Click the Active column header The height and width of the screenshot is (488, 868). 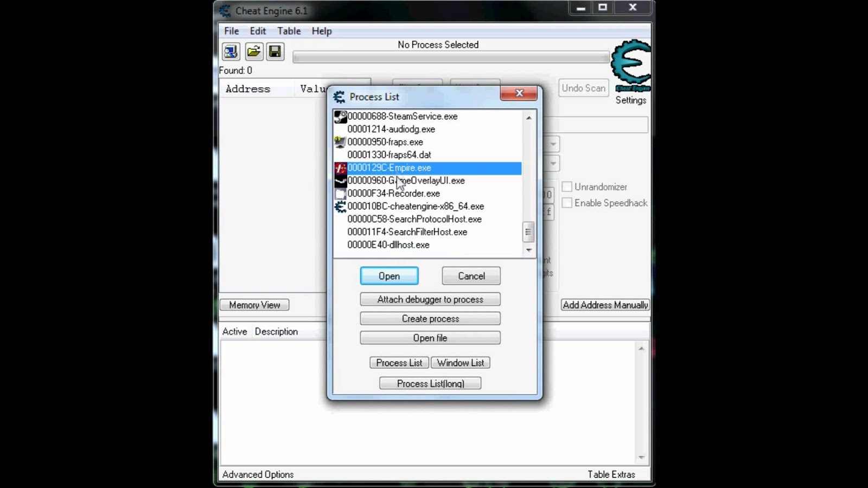tap(234, 331)
